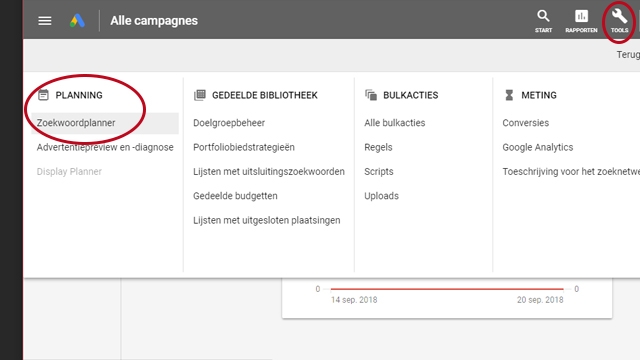Open Zoekwoordplanner

coord(105,123)
